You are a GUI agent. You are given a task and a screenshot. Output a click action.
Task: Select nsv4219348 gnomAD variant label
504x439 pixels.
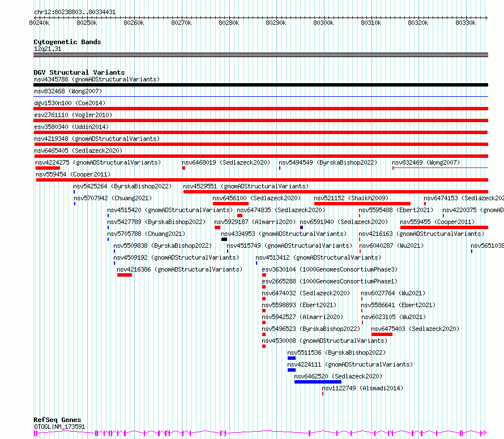point(97,139)
